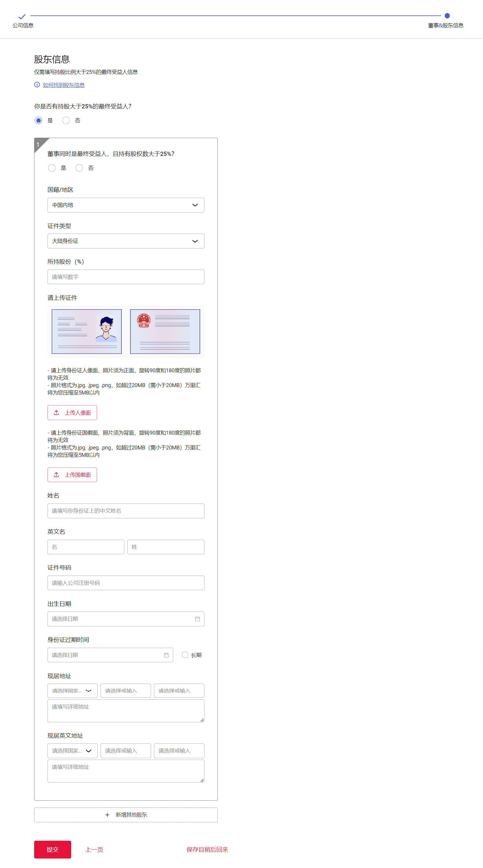
Task: Click the 公司信息 completed step checkmark
Action: (x=22, y=16)
